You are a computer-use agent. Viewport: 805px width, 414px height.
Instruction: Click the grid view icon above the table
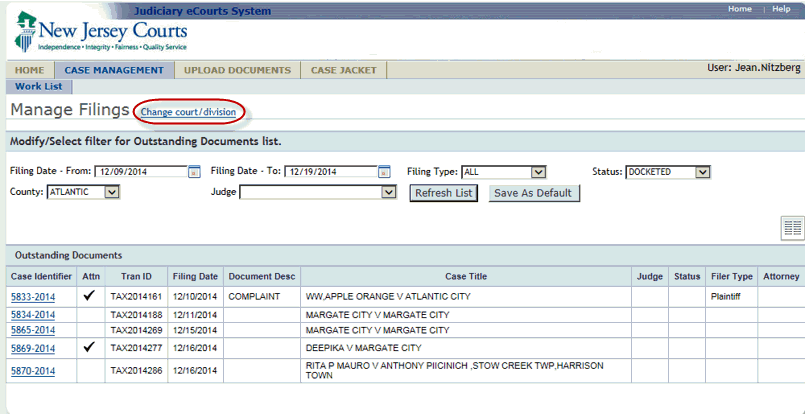coord(792,228)
